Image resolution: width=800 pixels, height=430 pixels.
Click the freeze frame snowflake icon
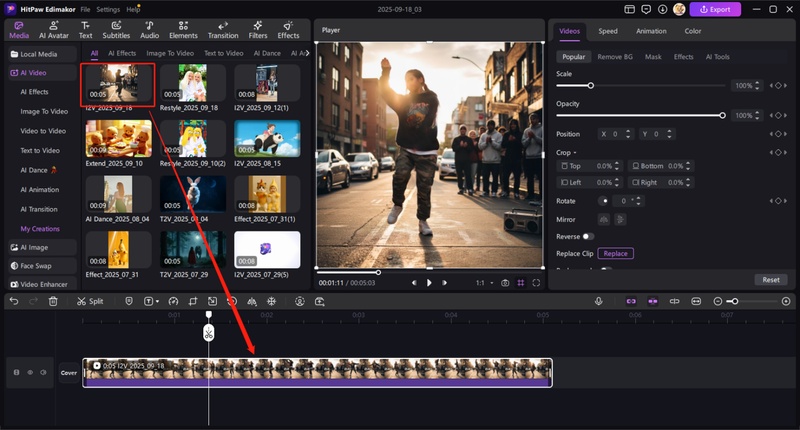tap(271, 301)
